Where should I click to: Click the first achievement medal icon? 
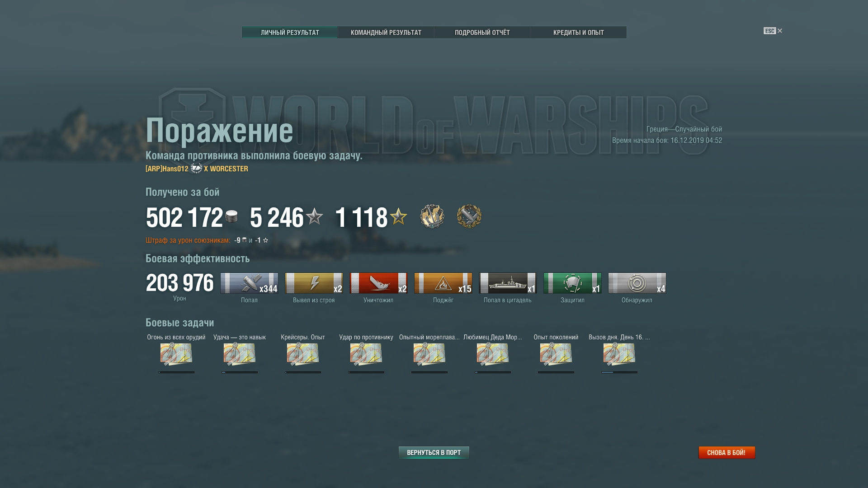(432, 216)
